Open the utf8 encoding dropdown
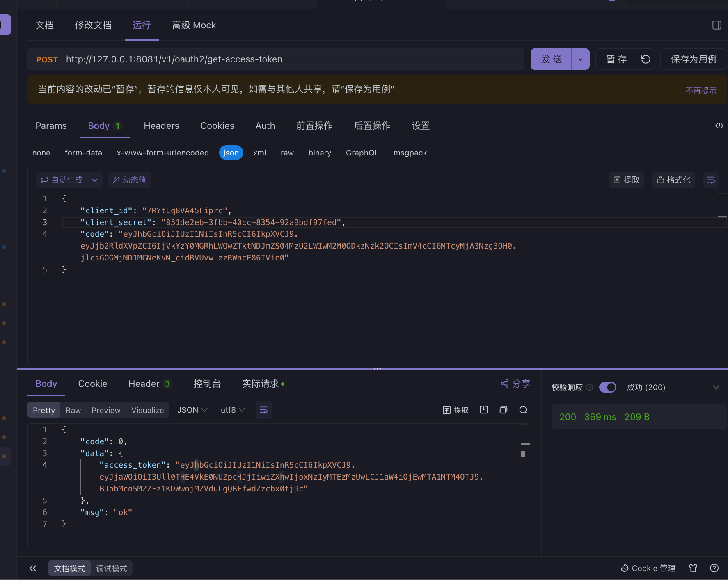The width and height of the screenshot is (728, 580). pyautogui.click(x=233, y=410)
